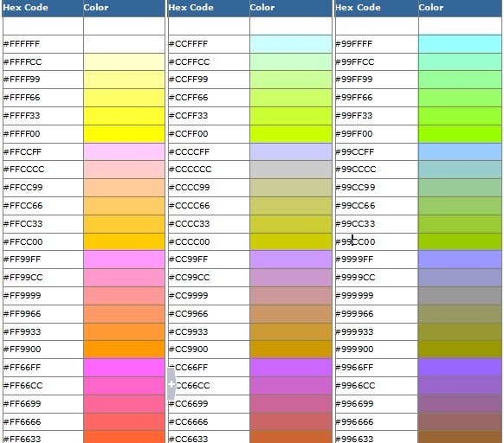Select the #FFFFCC color swatch
The image size is (504, 443).
[124, 62]
